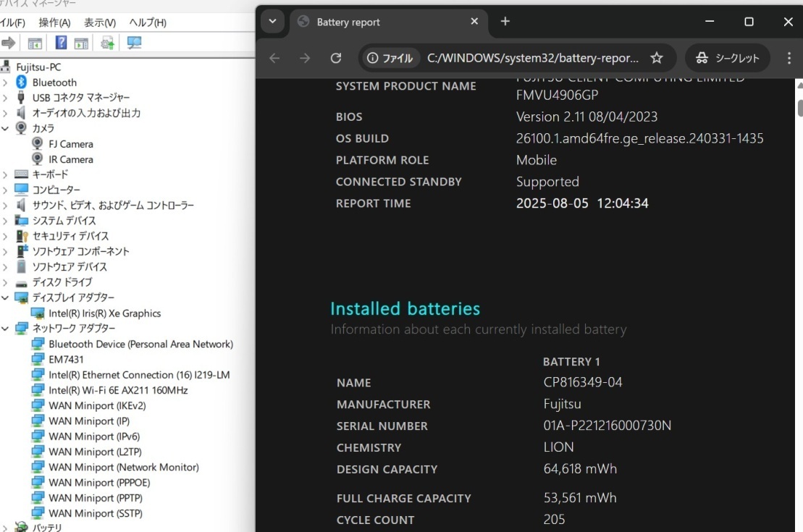Screen dimensions: 803x532
Task: Click the browser vertical scrollbar thumb
Action: point(799,109)
